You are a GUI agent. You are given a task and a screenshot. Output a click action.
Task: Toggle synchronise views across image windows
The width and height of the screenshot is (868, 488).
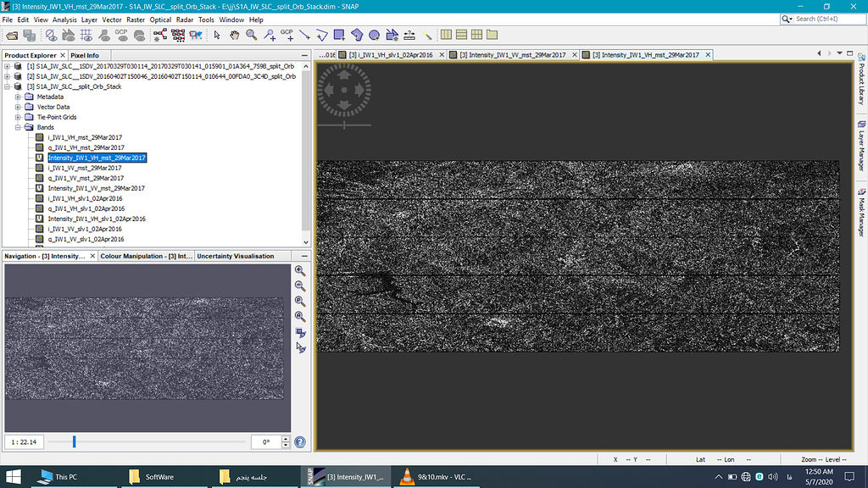point(300,332)
